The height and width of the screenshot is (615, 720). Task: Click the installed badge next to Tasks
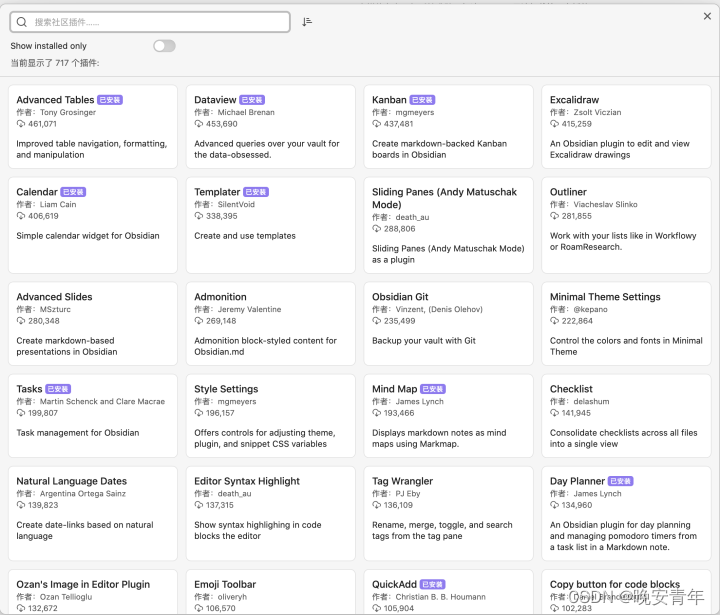58,389
